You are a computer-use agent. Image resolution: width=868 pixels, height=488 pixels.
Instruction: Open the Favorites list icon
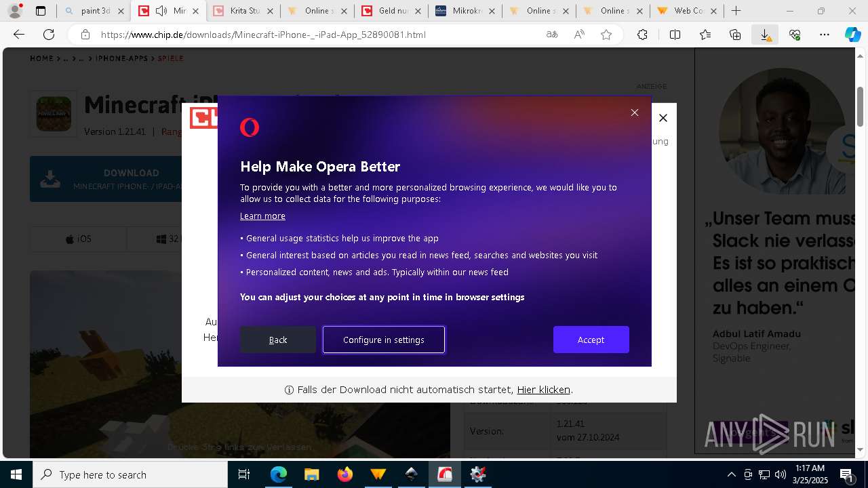[705, 35]
